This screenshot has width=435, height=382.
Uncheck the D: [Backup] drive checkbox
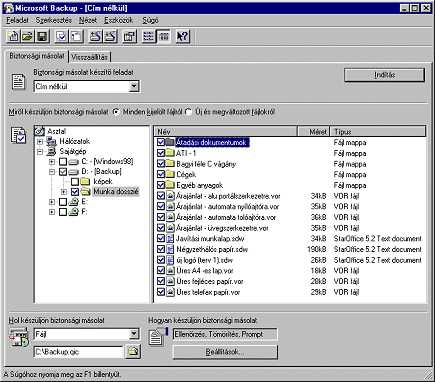point(63,172)
